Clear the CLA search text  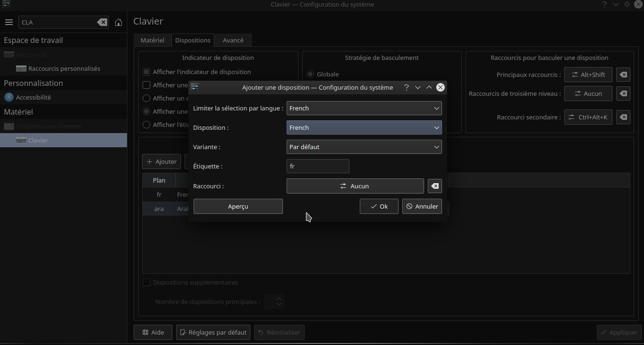[102, 22]
